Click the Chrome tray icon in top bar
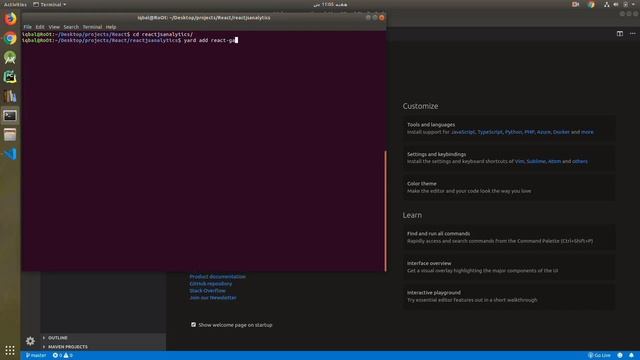The height and width of the screenshot is (360, 640). coord(591,4)
